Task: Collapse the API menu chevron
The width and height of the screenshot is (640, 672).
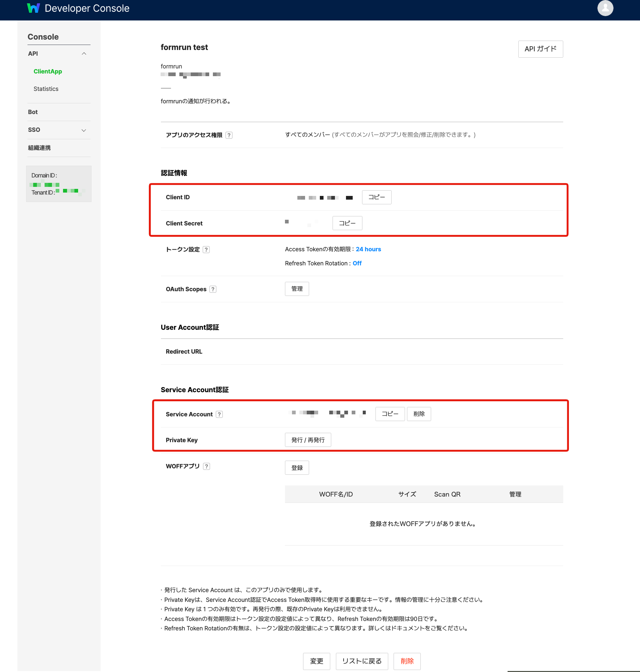Action: (x=84, y=54)
